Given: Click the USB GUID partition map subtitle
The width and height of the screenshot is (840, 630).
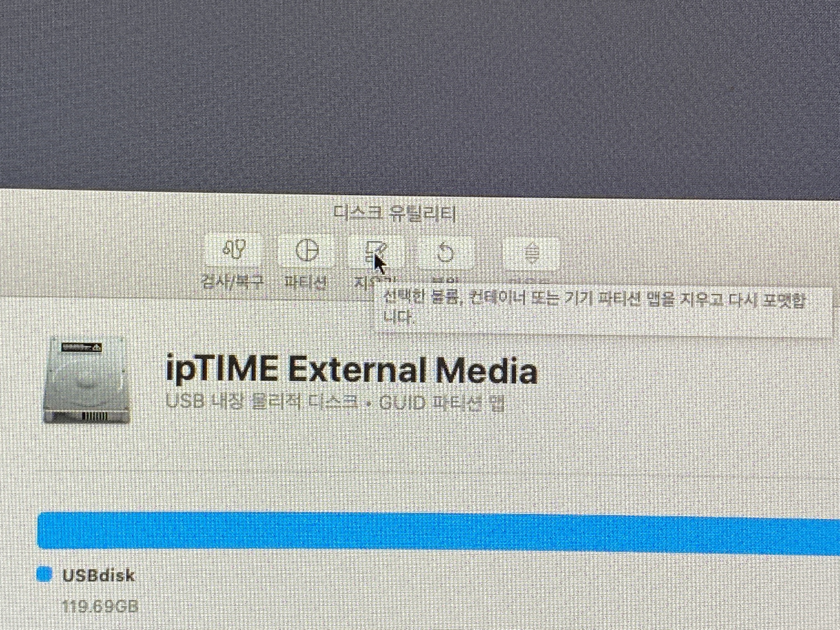Looking at the screenshot, I should tap(335, 402).
